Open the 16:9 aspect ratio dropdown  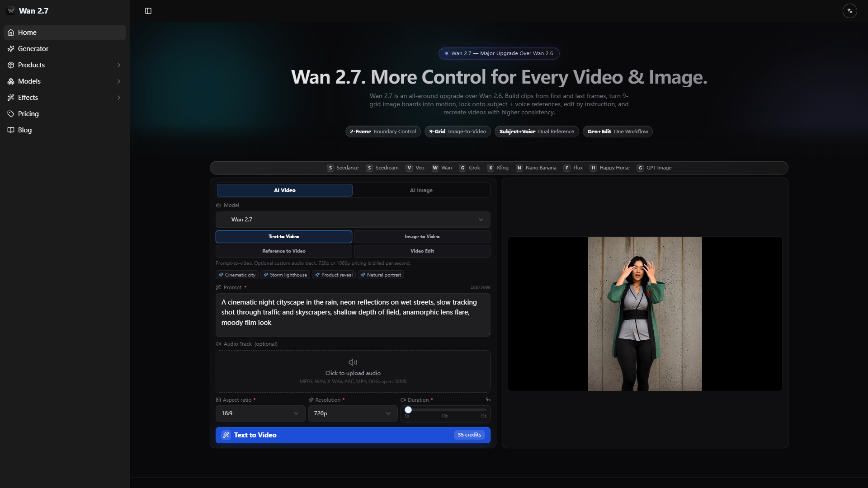[x=260, y=413]
